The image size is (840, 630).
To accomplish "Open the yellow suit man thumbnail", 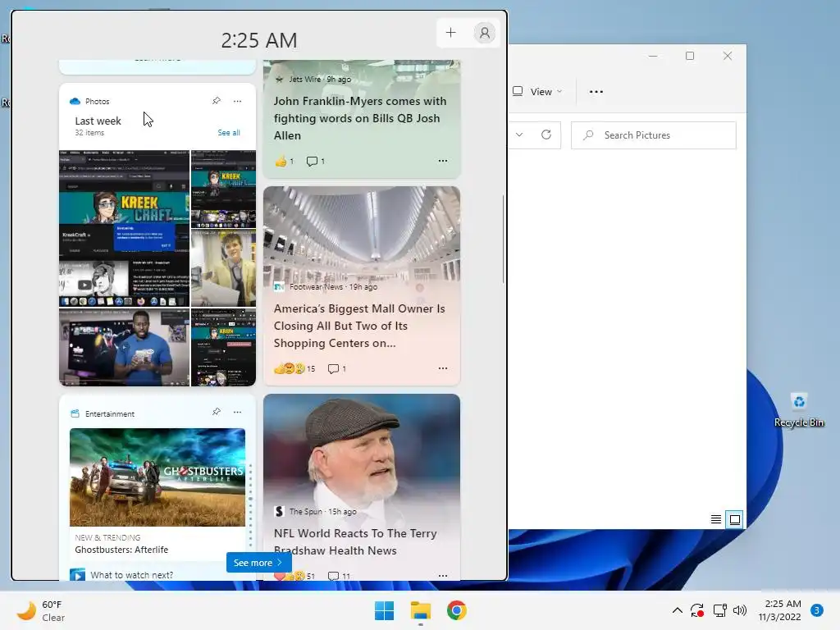I will click(223, 268).
